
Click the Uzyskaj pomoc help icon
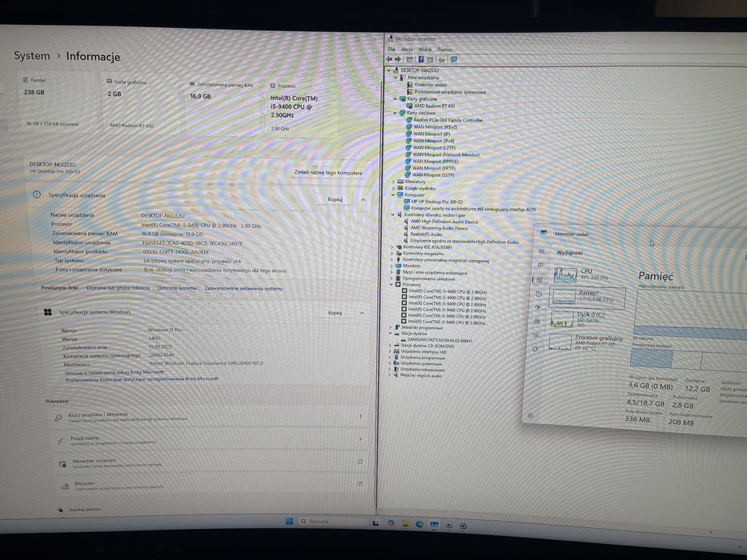(x=61, y=510)
